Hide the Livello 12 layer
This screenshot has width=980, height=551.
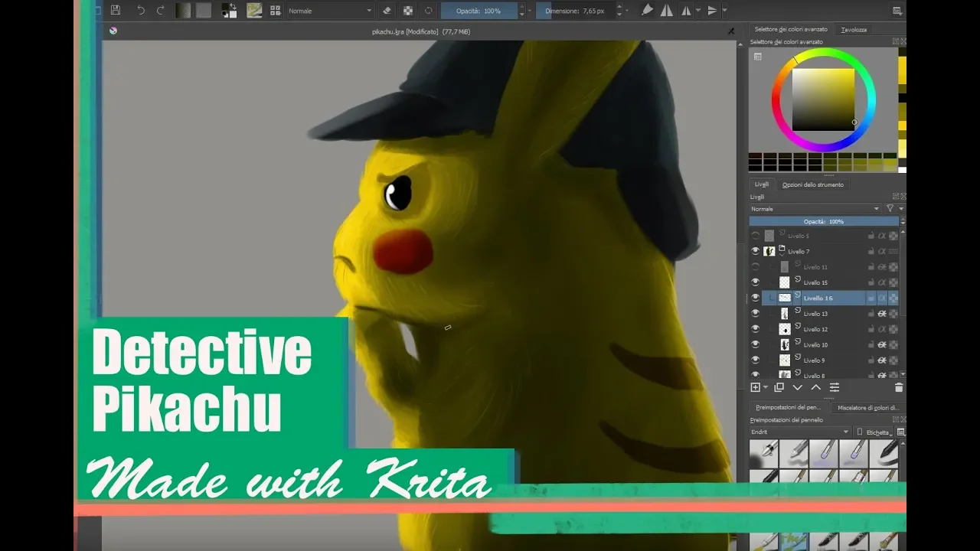(756, 329)
